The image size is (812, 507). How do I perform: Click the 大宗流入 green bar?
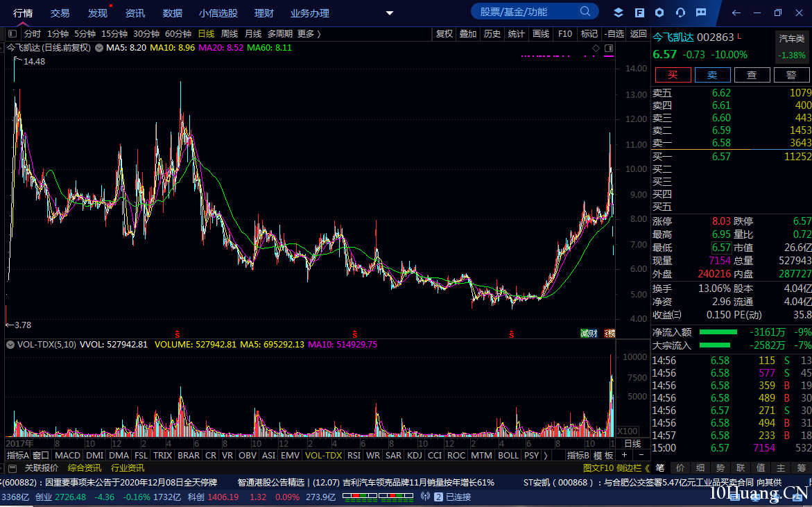[x=715, y=345]
